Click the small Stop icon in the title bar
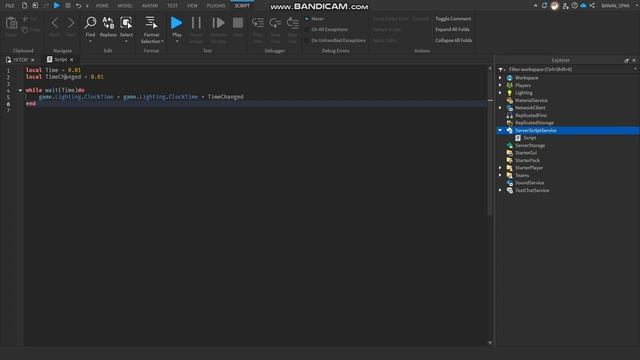The image size is (640, 360). (68, 5)
